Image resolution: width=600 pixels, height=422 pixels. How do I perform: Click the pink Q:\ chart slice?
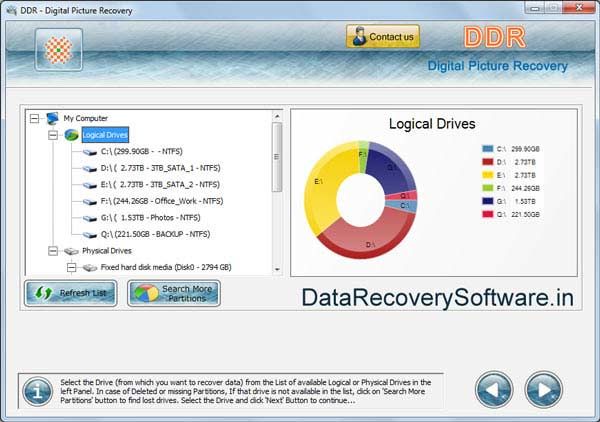click(401, 196)
